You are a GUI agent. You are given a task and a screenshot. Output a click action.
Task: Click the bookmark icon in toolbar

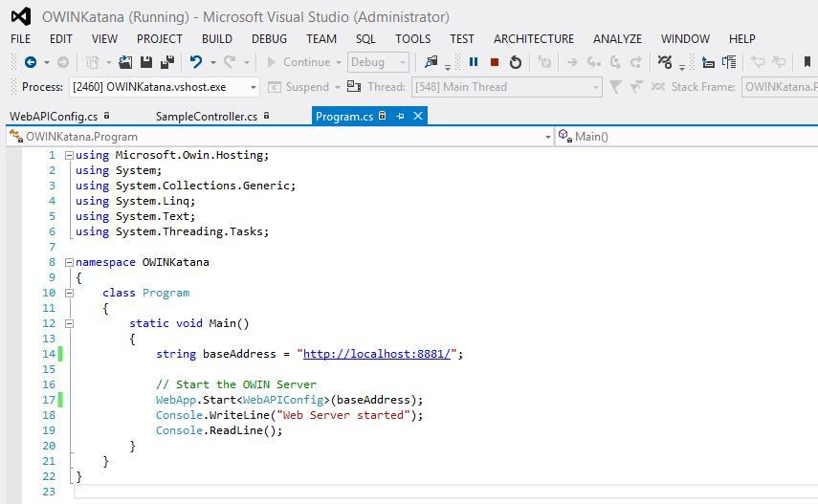click(808, 62)
